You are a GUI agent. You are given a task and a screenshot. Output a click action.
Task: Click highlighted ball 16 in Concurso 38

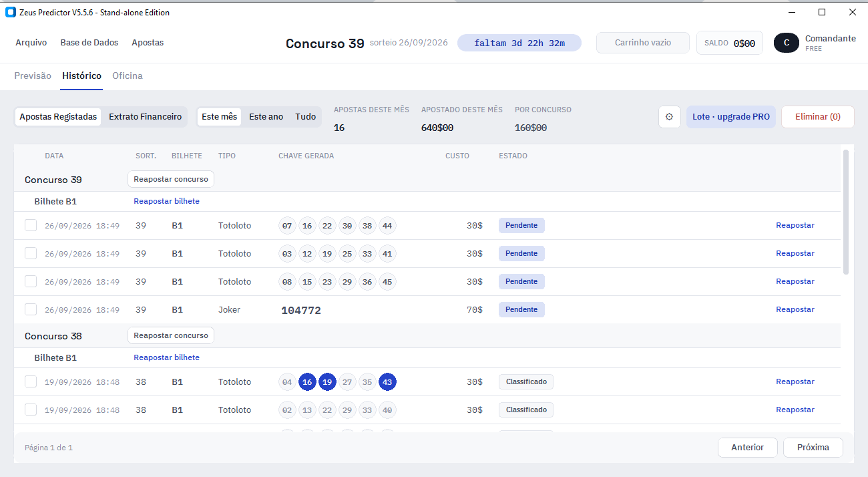pos(307,382)
